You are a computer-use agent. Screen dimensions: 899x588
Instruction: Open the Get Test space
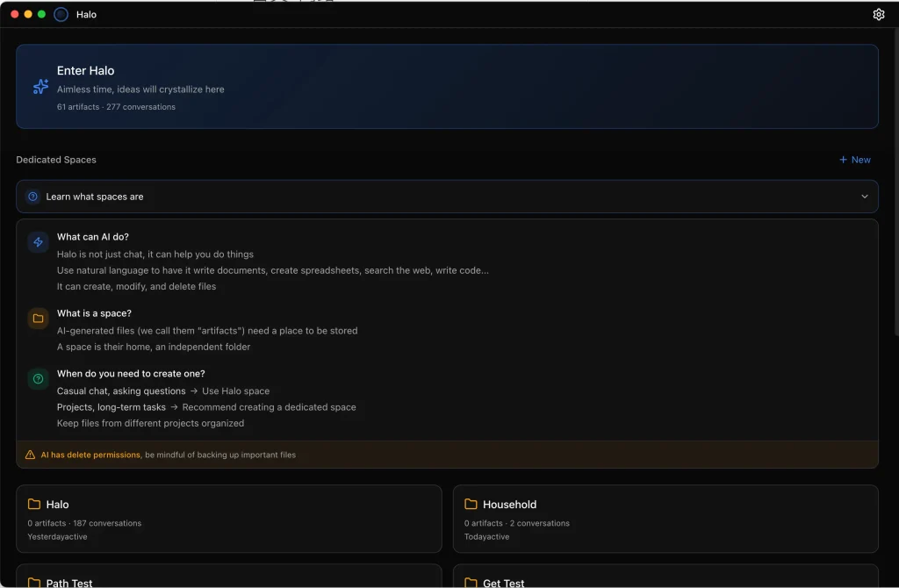click(665, 577)
